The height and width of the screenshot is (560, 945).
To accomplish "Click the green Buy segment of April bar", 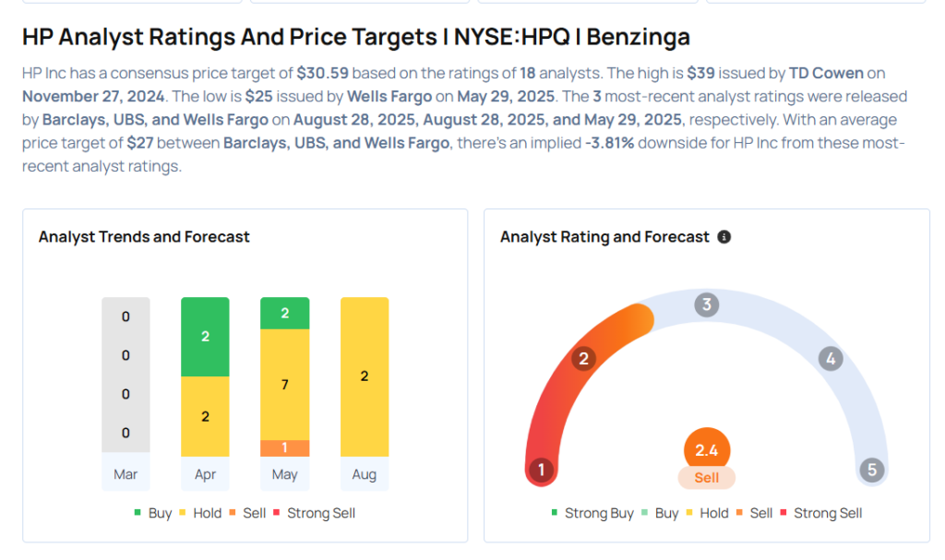I will click(x=205, y=337).
